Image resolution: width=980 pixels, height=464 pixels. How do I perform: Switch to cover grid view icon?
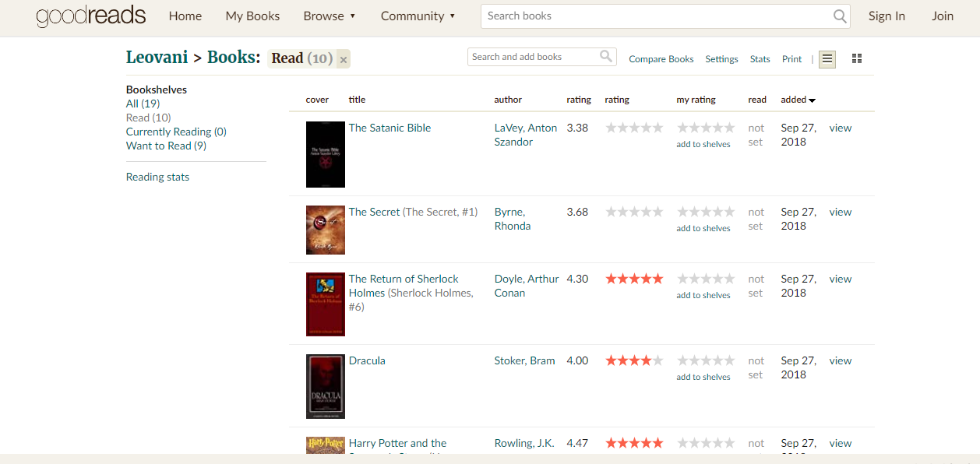click(x=857, y=59)
